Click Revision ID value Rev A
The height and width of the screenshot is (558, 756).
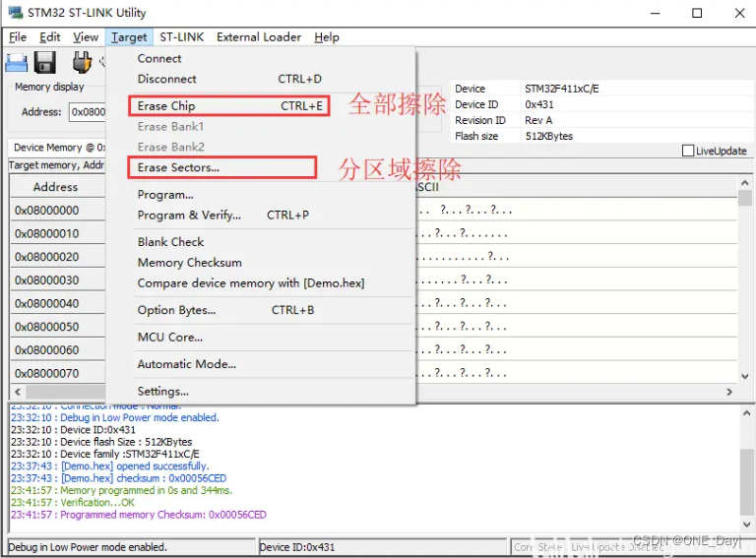click(x=538, y=120)
